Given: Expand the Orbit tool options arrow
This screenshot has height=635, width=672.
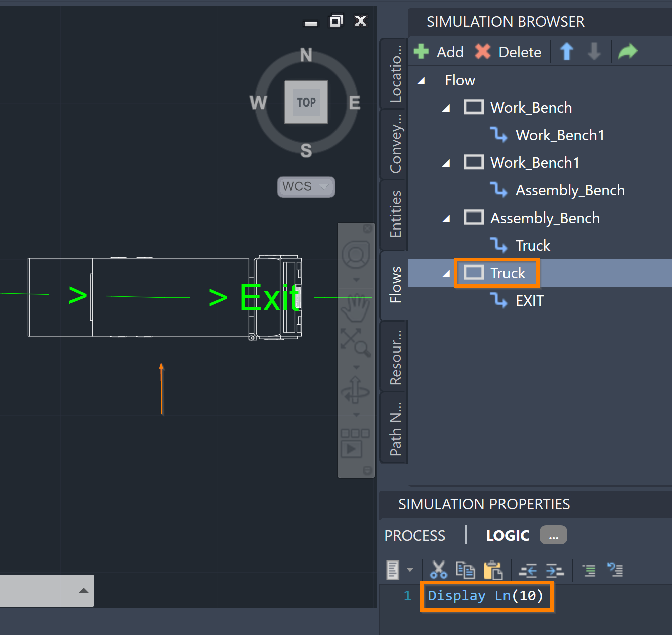Looking at the screenshot, I should point(356,415).
